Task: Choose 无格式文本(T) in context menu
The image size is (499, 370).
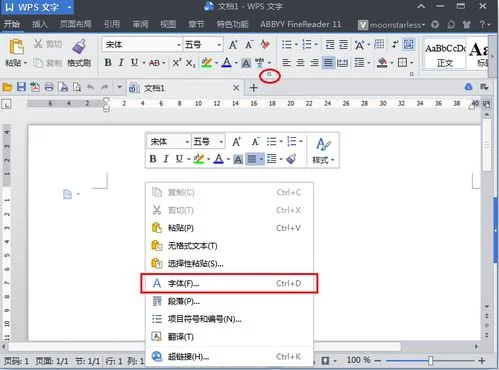Action: point(229,246)
